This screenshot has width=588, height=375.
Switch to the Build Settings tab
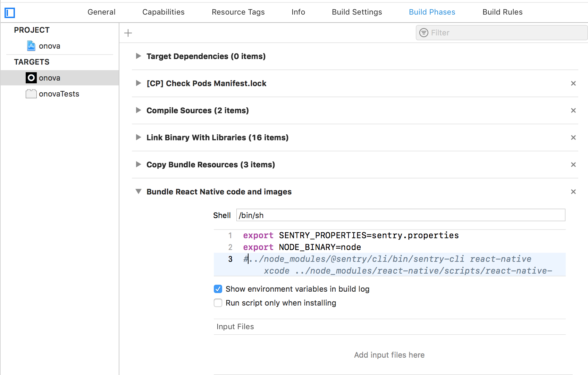356,12
